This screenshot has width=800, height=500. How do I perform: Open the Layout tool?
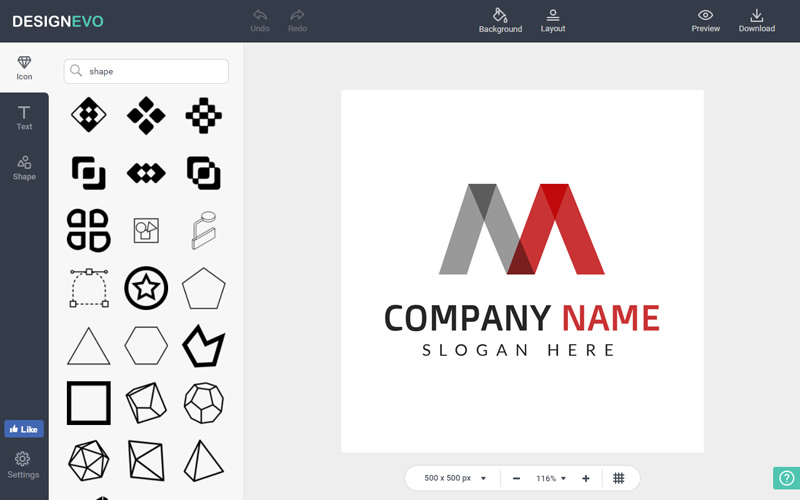tap(553, 16)
